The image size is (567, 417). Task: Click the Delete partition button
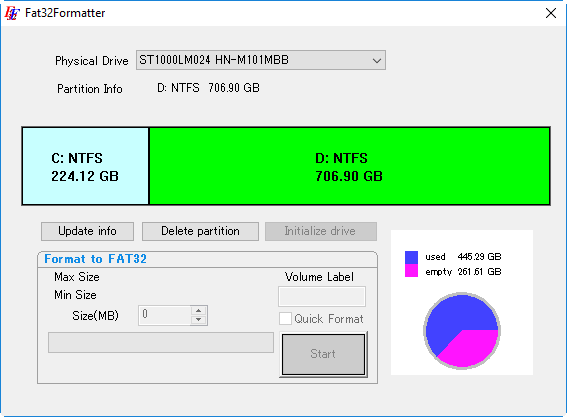(x=200, y=231)
